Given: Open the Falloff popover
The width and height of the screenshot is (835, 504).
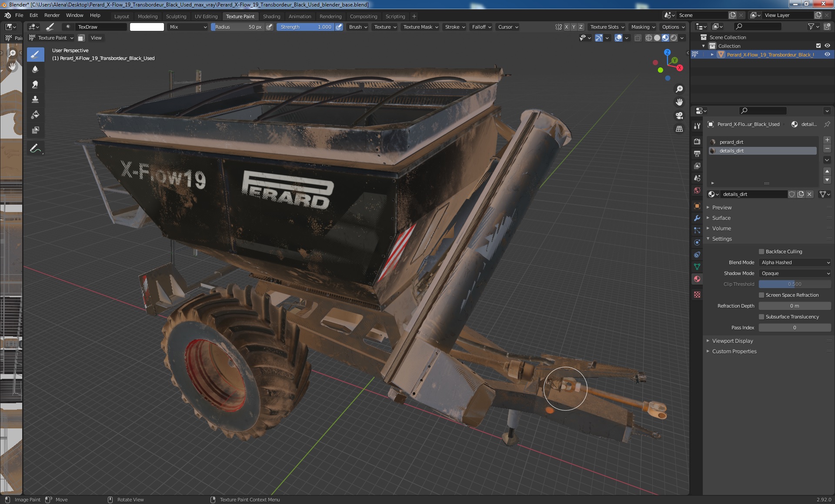Looking at the screenshot, I should click(x=481, y=27).
